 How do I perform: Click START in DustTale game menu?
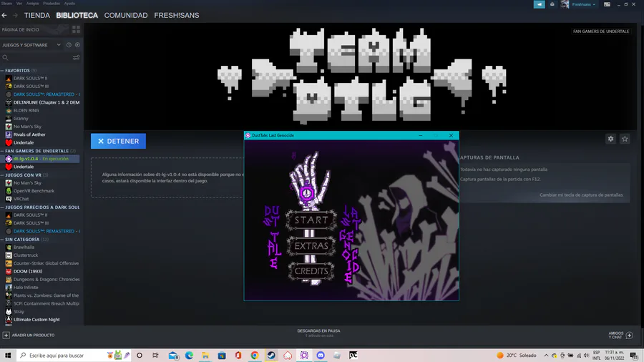click(311, 220)
